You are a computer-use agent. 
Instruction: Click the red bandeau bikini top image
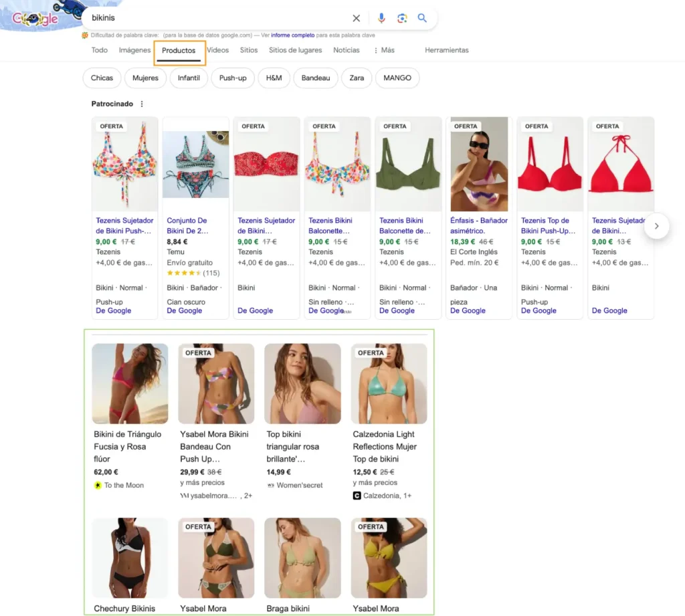[266, 165]
